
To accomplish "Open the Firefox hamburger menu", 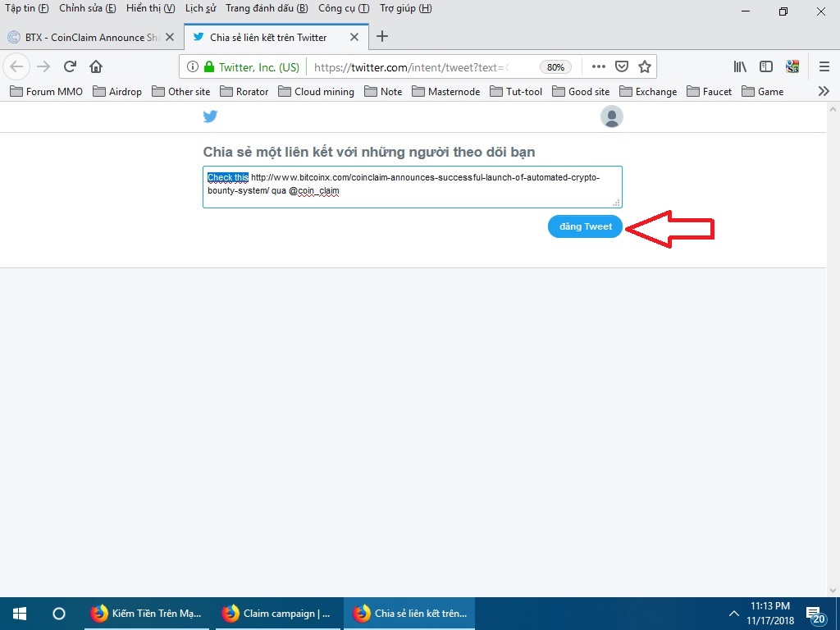I will (x=824, y=66).
